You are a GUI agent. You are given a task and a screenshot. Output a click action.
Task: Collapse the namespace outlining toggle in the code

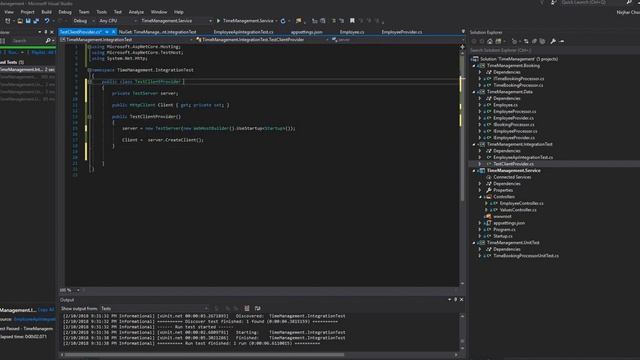89,70
